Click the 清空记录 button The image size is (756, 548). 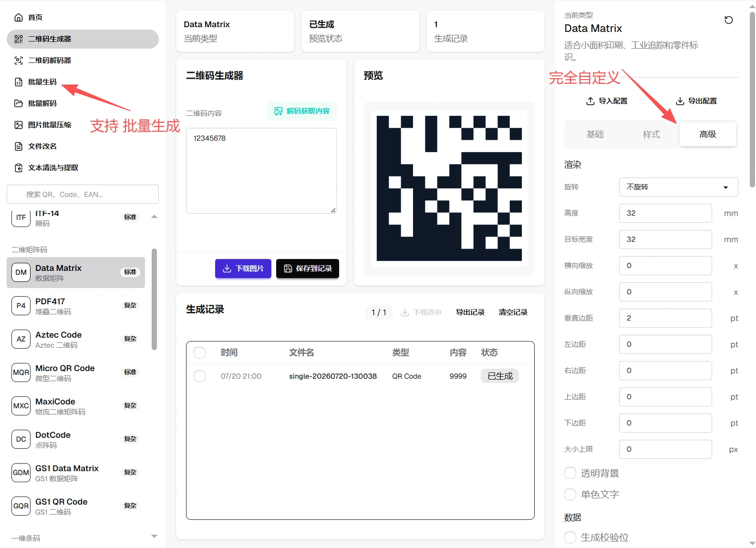tap(513, 312)
